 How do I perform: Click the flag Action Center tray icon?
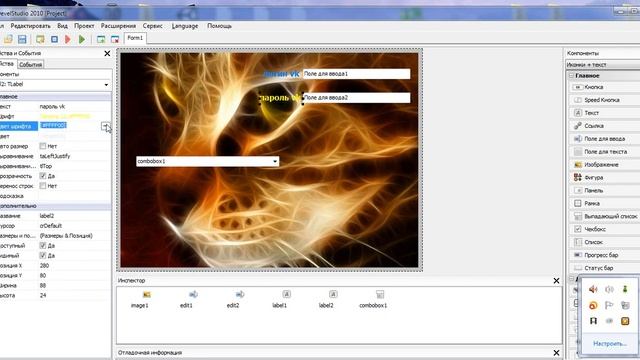click(x=609, y=305)
